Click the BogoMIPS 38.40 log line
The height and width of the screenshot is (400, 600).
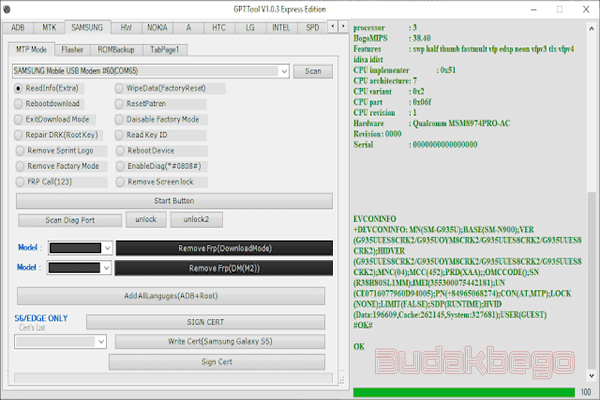coord(392,38)
